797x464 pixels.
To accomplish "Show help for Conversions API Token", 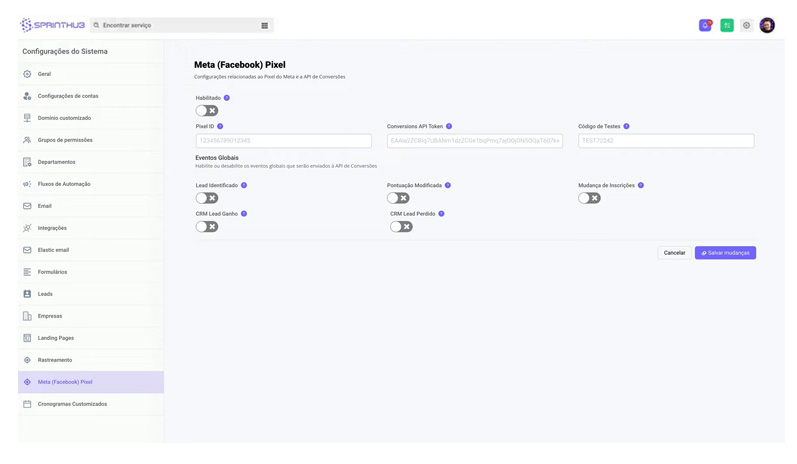I will tap(449, 126).
